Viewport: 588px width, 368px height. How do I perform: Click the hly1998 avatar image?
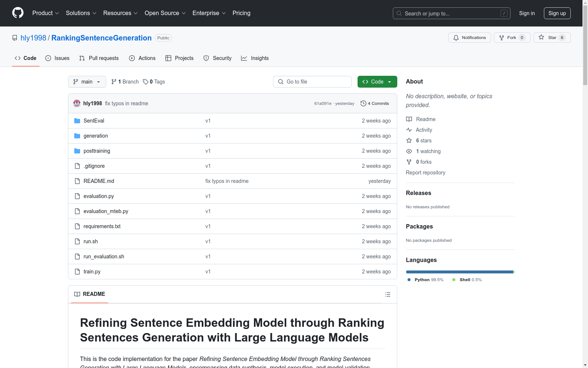point(77,103)
